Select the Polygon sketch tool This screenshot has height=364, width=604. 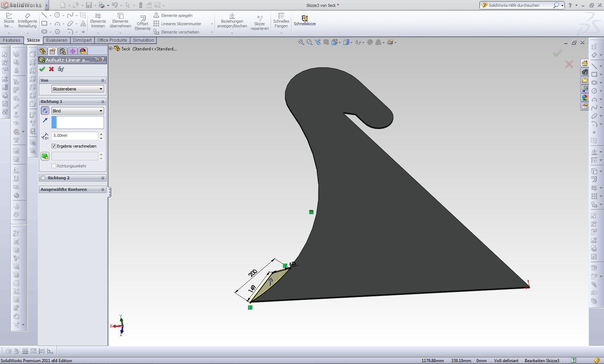click(x=57, y=32)
